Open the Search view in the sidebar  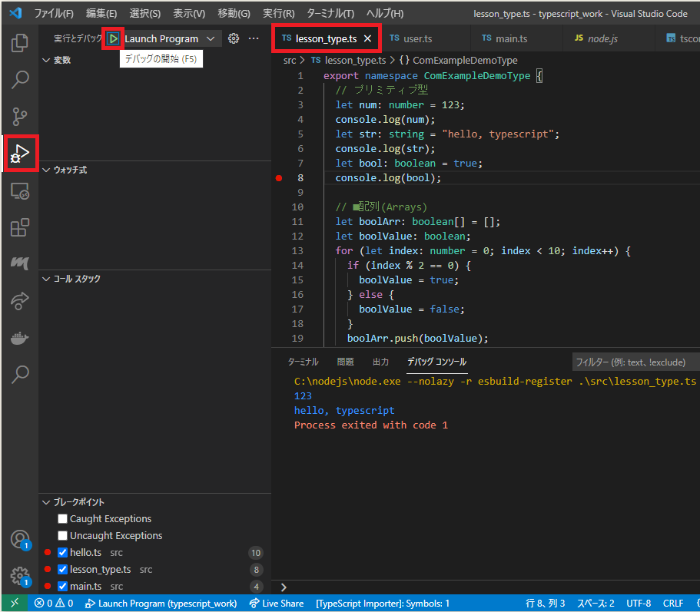(x=19, y=80)
